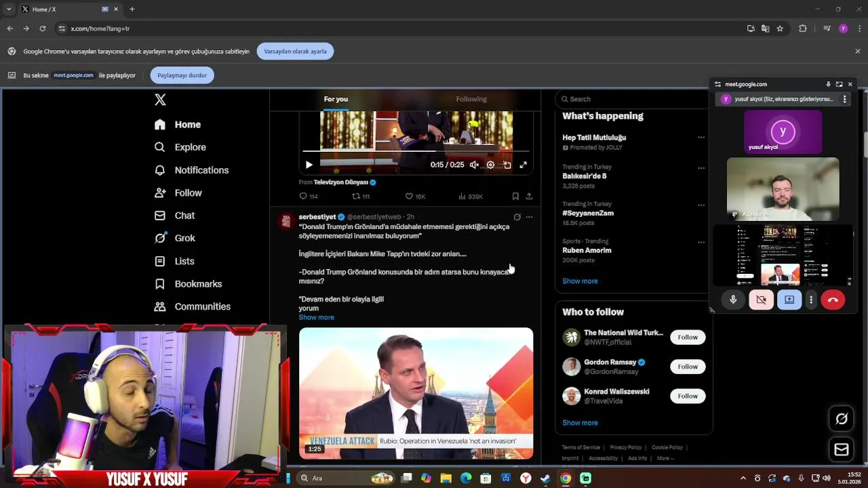
Task: Open more options on serbestiyet post
Action: [x=529, y=217]
